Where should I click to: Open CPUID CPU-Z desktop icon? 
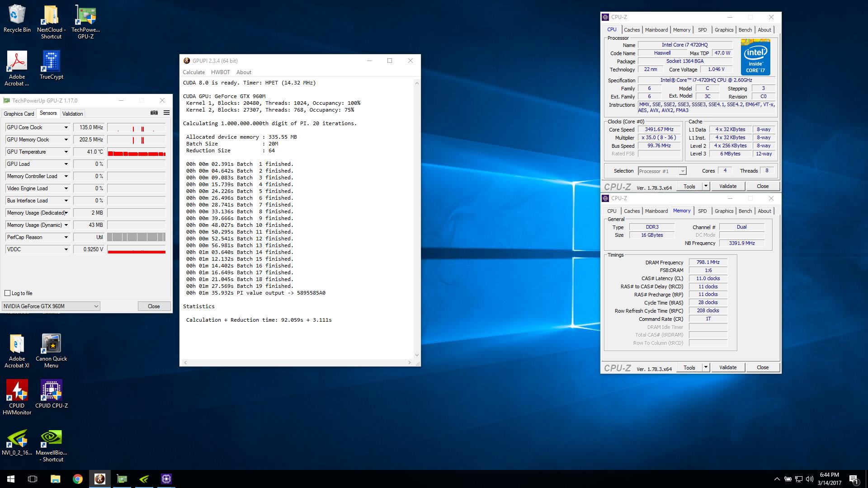(x=51, y=394)
